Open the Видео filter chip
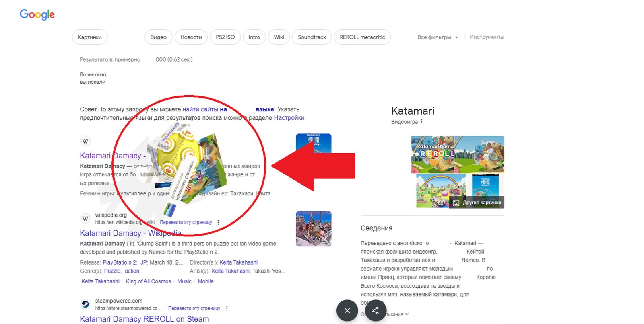 (159, 37)
